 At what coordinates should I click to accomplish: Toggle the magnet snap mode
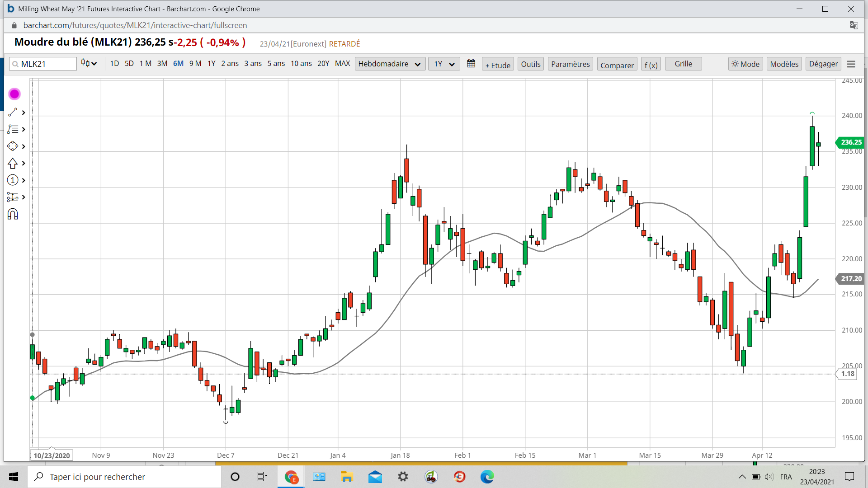[x=13, y=214]
